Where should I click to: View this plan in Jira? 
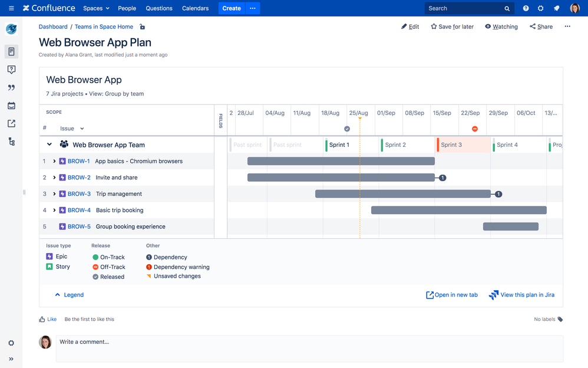(x=521, y=295)
